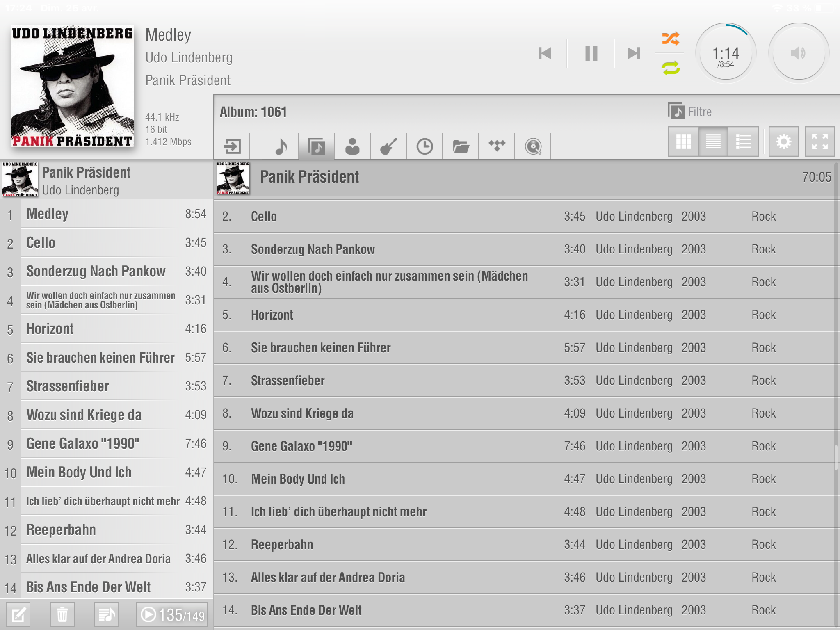Switch to grid view layout
Viewport: 840px width, 630px height.
[x=683, y=142]
